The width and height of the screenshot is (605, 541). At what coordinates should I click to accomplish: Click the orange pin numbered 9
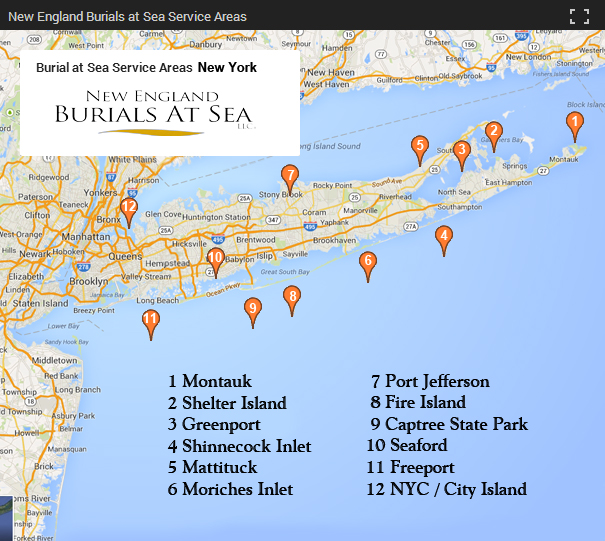tap(253, 310)
